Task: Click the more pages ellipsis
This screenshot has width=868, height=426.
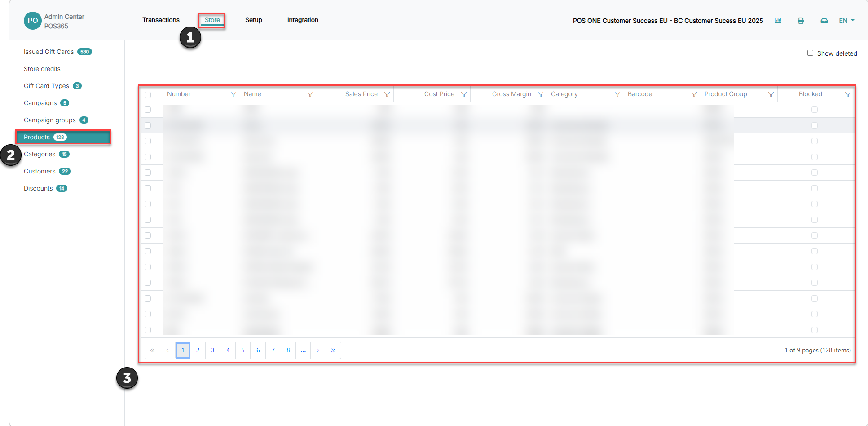Action: click(x=303, y=350)
